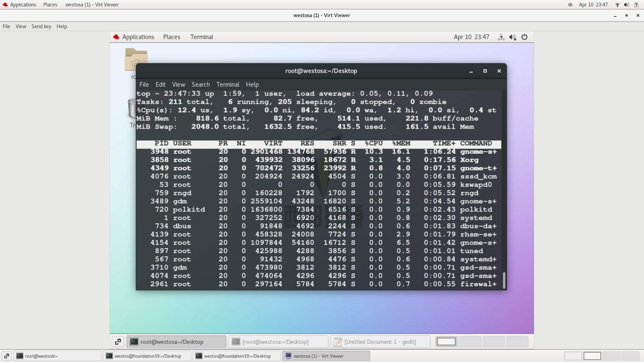Click the host window switcher icon
This screenshot has width=644, height=362.
(7, 356)
